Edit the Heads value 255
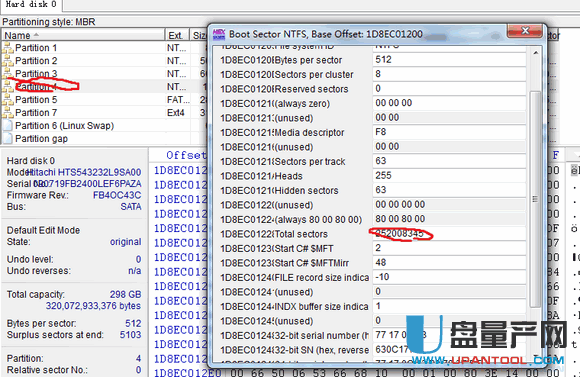The width and height of the screenshot is (580, 377). (449, 176)
